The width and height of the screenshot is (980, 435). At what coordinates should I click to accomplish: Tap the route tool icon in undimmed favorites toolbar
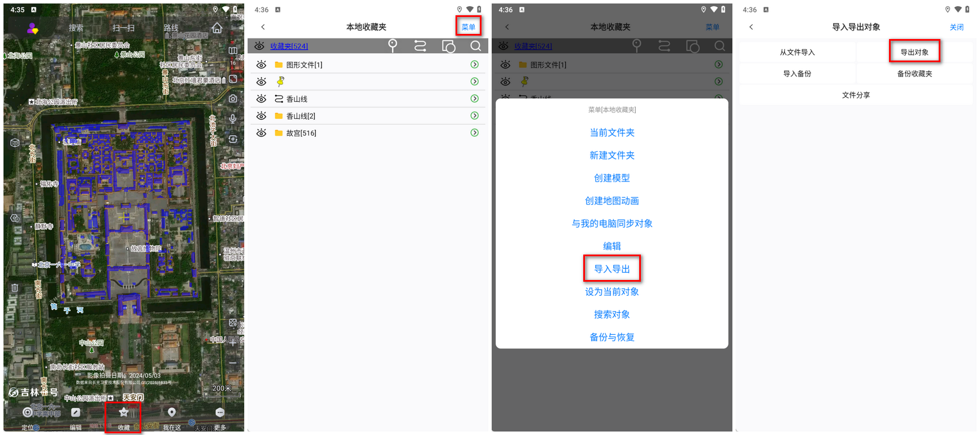click(420, 46)
